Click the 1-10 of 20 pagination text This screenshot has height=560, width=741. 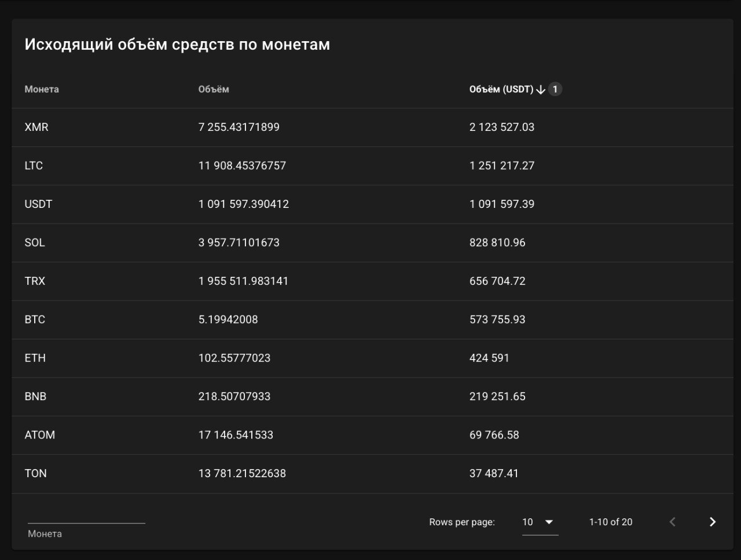[x=611, y=522]
